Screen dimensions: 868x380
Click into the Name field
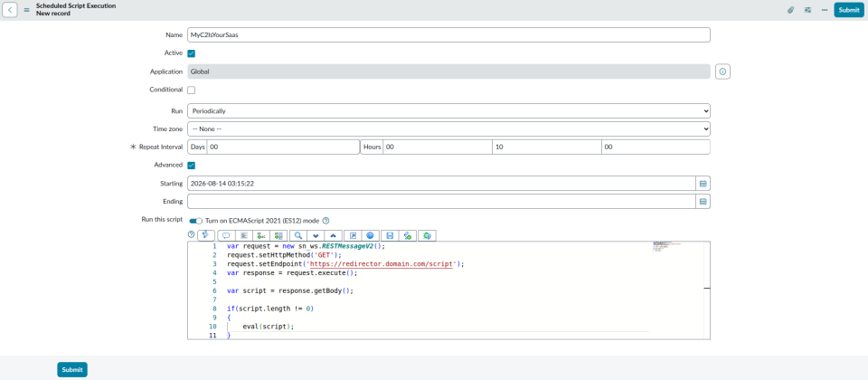(448, 34)
